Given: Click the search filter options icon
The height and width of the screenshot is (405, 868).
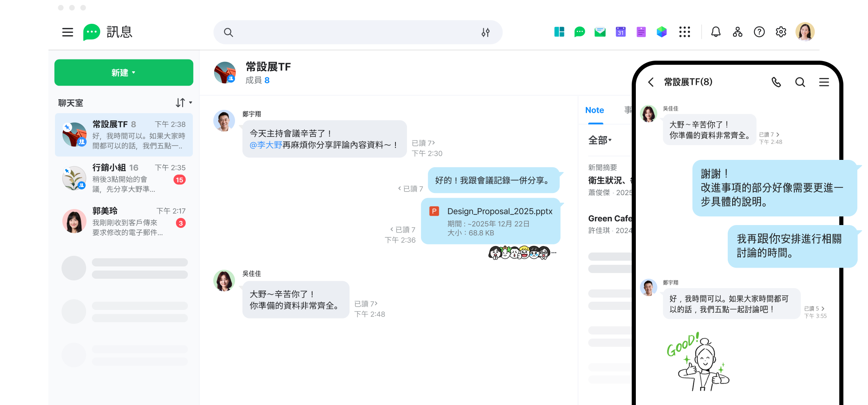Looking at the screenshot, I should coord(485,32).
